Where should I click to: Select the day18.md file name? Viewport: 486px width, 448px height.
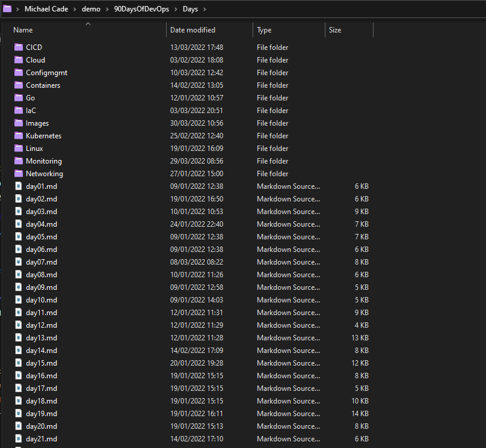coord(42,401)
